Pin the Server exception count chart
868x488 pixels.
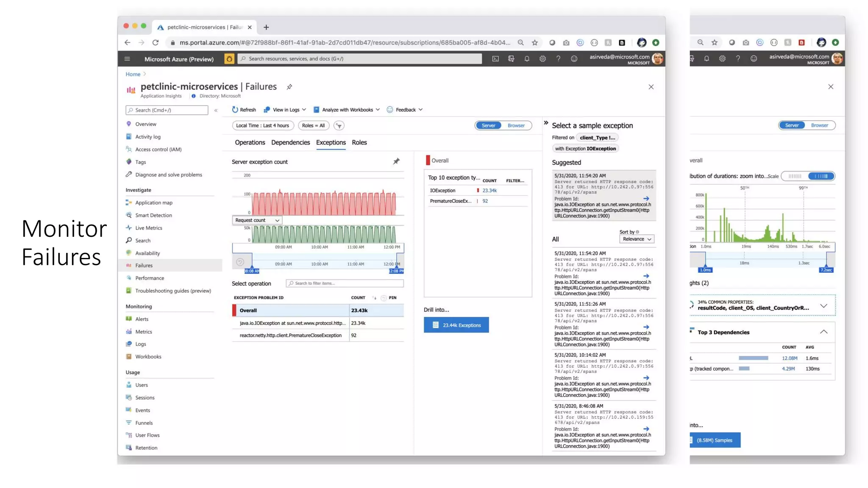pos(396,161)
